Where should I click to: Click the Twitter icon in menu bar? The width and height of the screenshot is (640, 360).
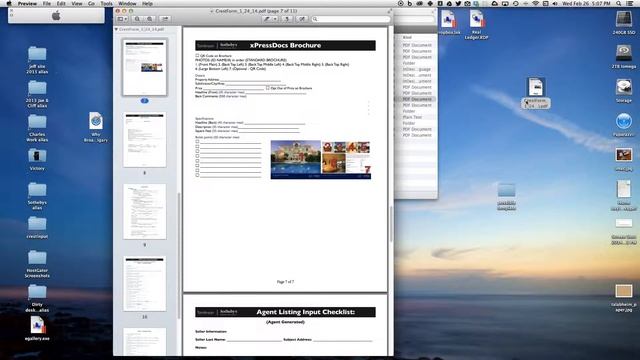click(458, 3)
